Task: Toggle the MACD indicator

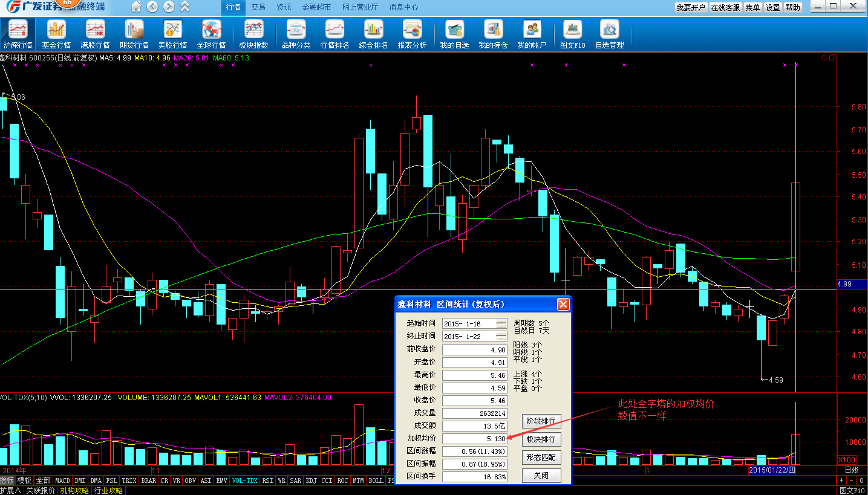Action: click(x=63, y=481)
